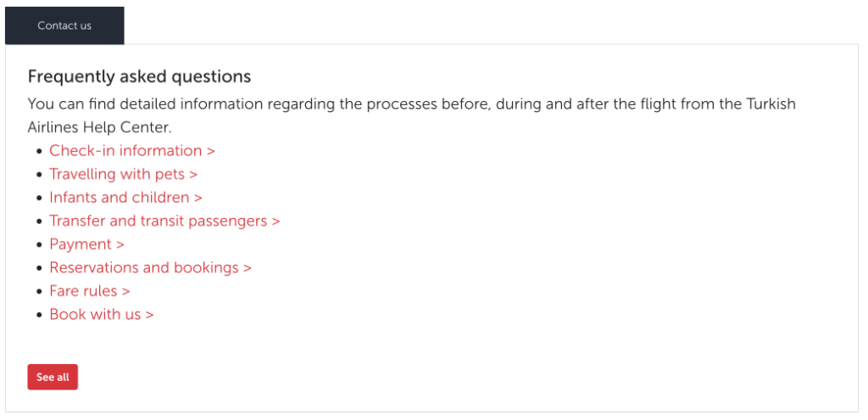Click the arrow after Reservations and bookings
Screen dimensions: 868x420
(x=248, y=267)
